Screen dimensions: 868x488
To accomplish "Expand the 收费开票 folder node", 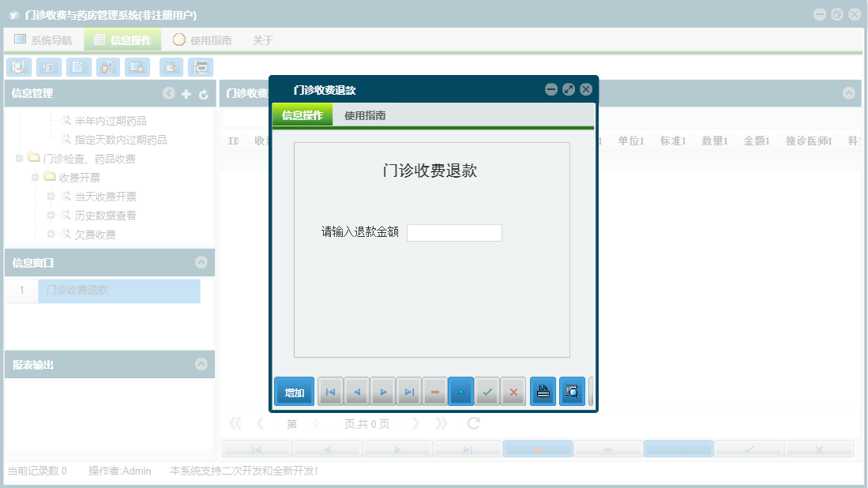I will tap(33, 177).
